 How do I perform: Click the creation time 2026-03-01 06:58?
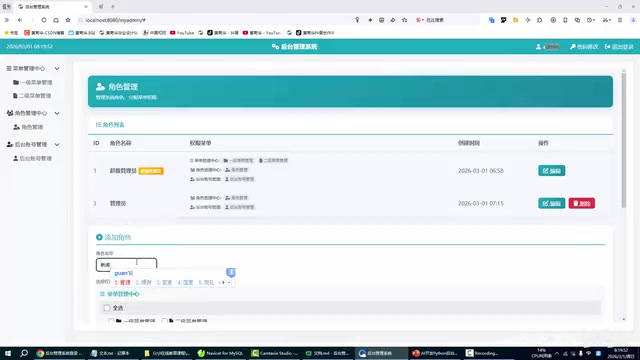480,171
